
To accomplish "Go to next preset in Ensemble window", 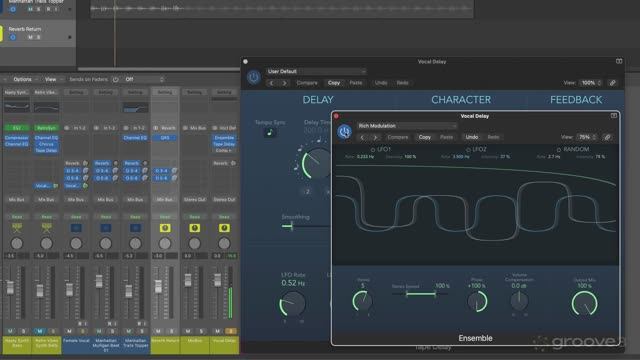I will click(375, 137).
